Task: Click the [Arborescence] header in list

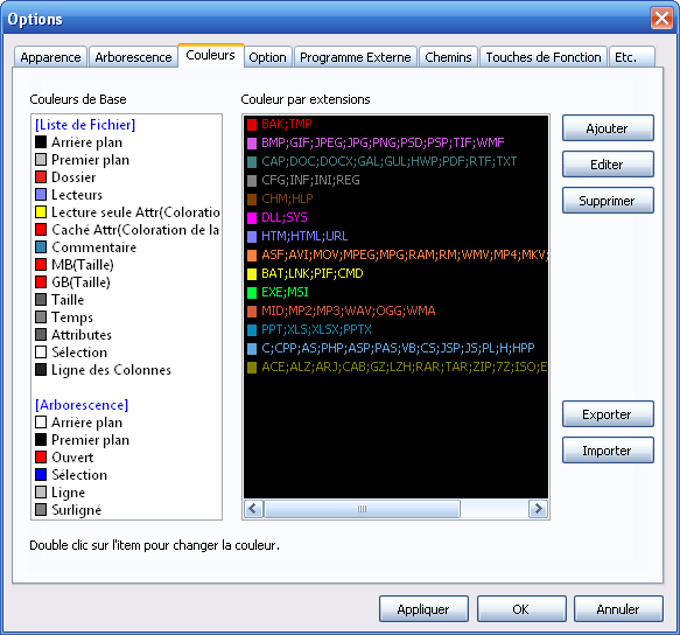Action: coord(82,405)
